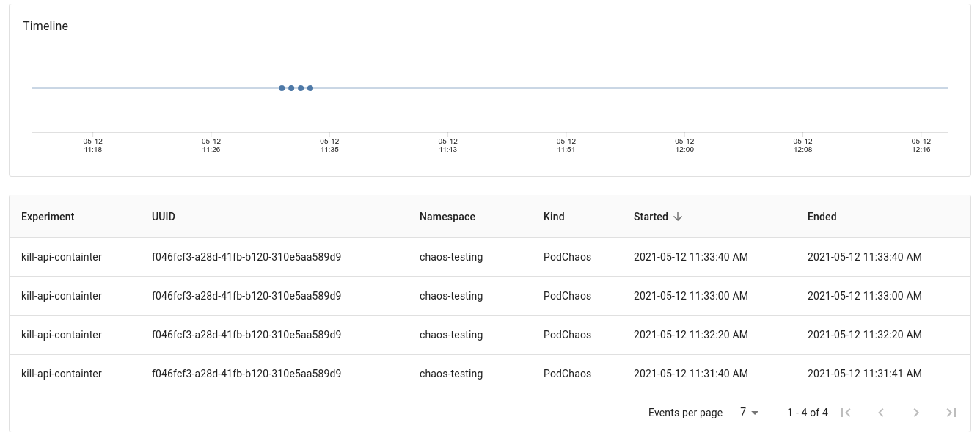Click the first timeline event dot
This screenshot has width=980, height=439.
pyautogui.click(x=282, y=88)
